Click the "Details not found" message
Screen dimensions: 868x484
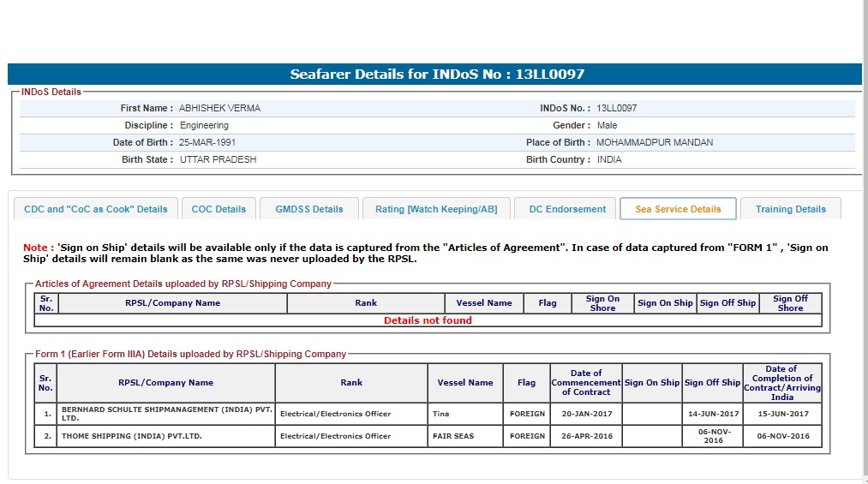[428, 320]
